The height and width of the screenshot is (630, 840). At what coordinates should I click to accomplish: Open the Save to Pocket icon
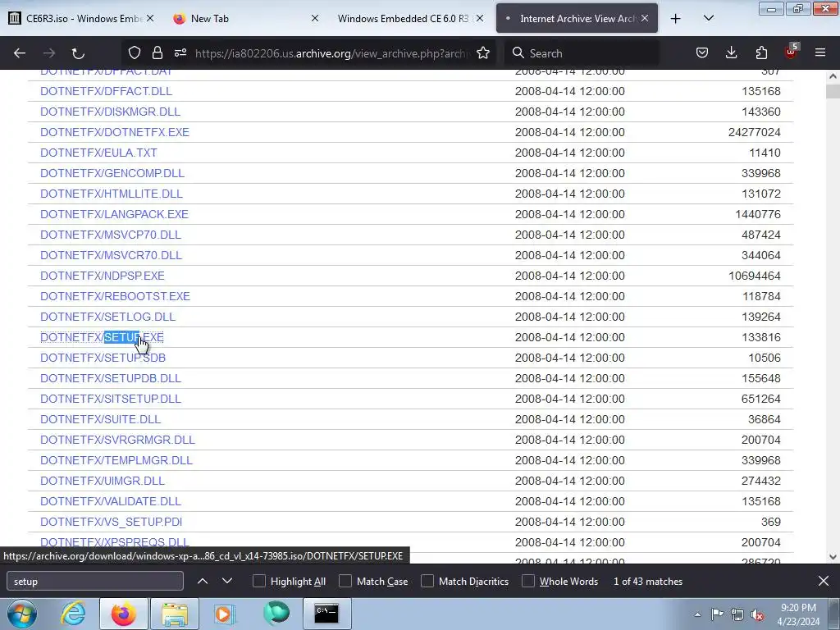pyautogui.click(x=702, y=52)
